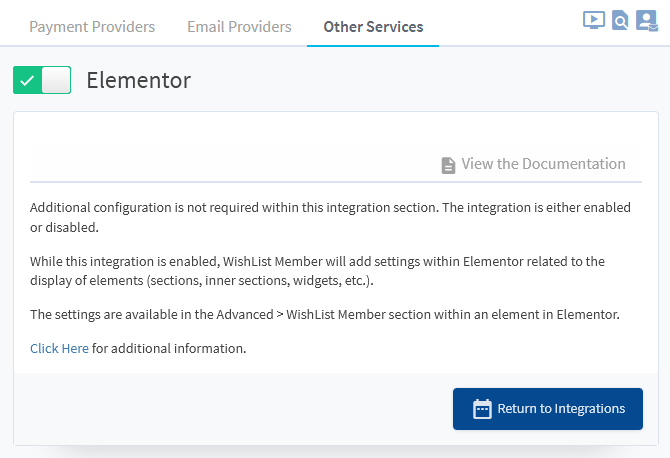
Task: Open the video tutorial icon
Action: coord(594,20)
